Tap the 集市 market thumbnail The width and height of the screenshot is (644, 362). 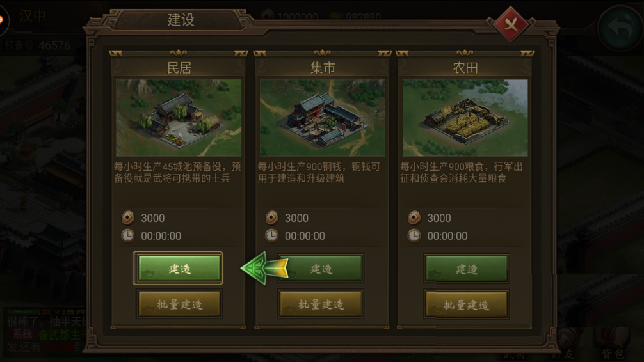(323, 118)
